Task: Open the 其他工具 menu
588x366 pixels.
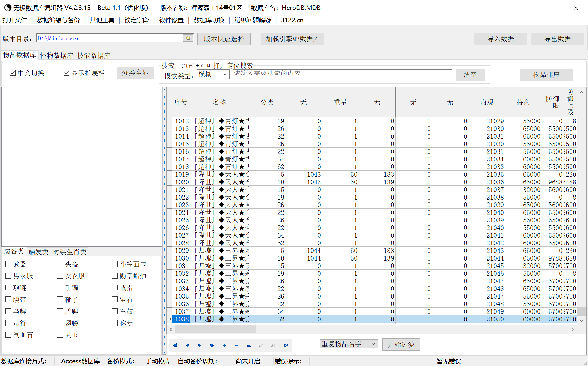Action: 102,20
